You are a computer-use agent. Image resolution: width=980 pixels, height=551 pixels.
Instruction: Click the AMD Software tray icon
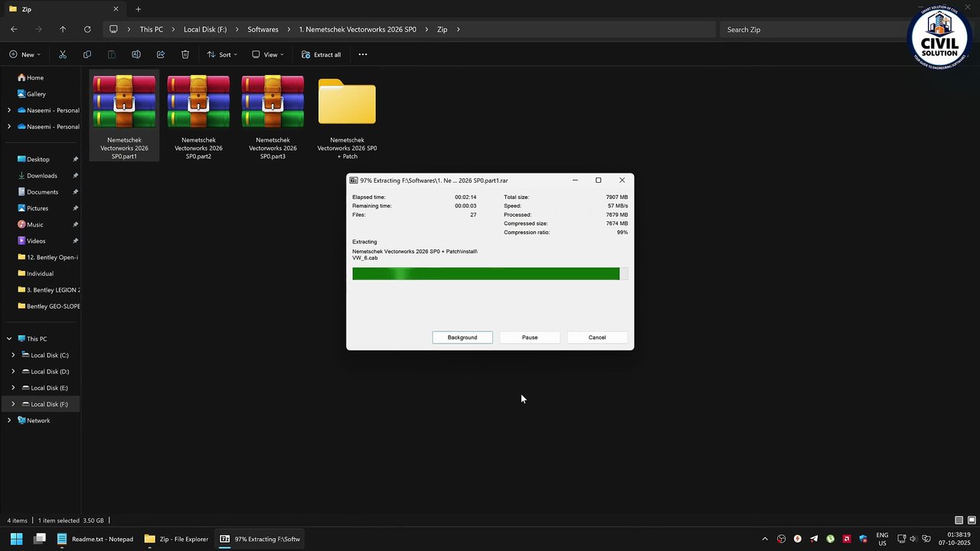click(x=846, y=539)
